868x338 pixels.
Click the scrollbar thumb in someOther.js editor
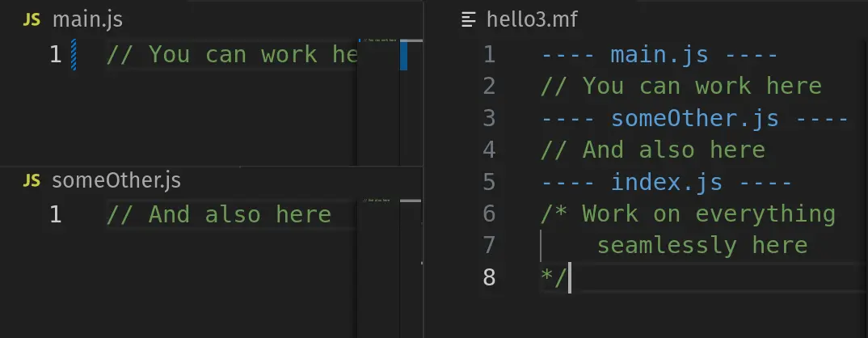click(x=411, y=201)
